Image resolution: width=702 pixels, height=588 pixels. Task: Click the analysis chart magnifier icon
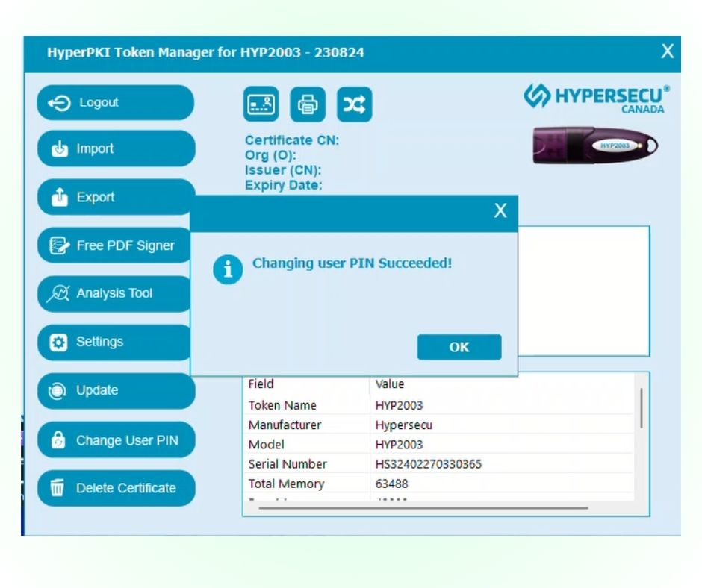click(58, 293)
